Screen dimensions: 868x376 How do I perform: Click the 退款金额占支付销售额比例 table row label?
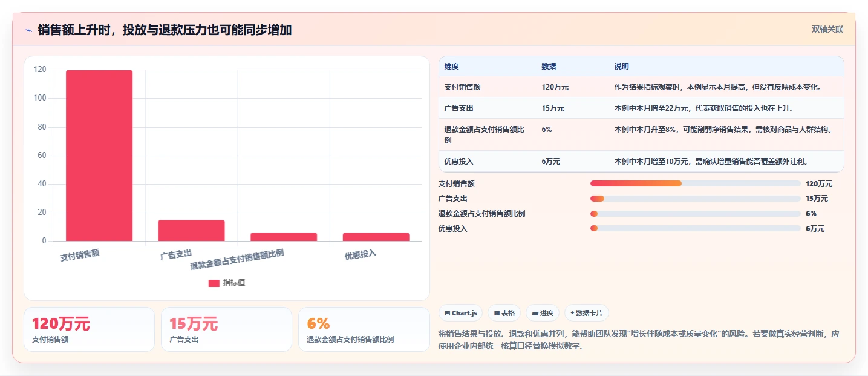click(x=484, y=134)
